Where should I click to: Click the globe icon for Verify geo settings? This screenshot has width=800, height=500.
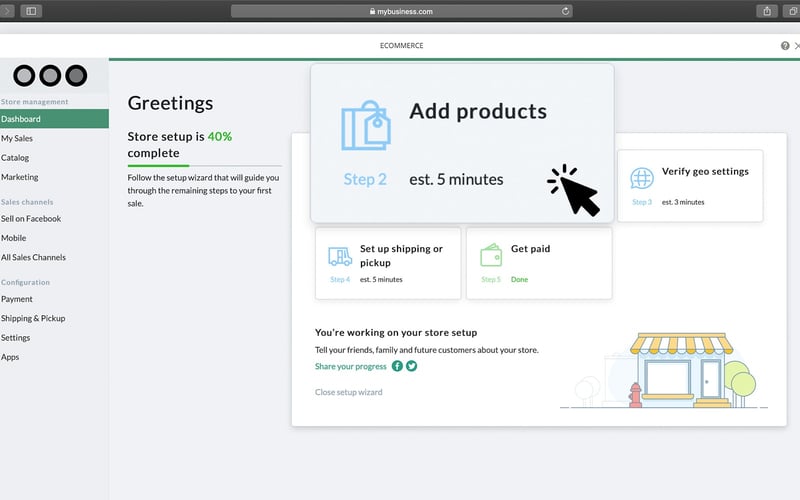641,178
